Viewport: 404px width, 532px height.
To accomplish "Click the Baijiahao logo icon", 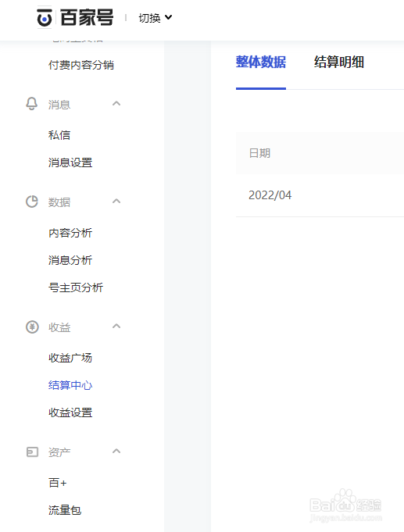I will (x=44, y=18).
